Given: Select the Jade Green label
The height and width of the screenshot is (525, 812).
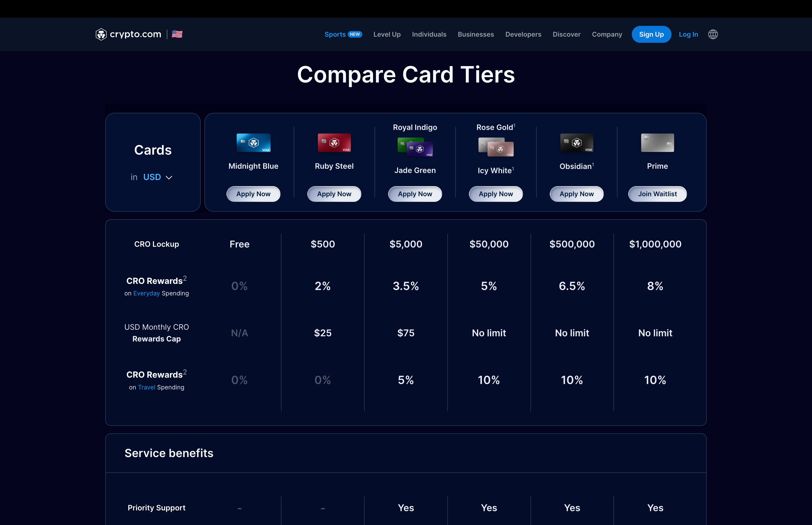Looking at the screenshot, I should pos(415,170).
